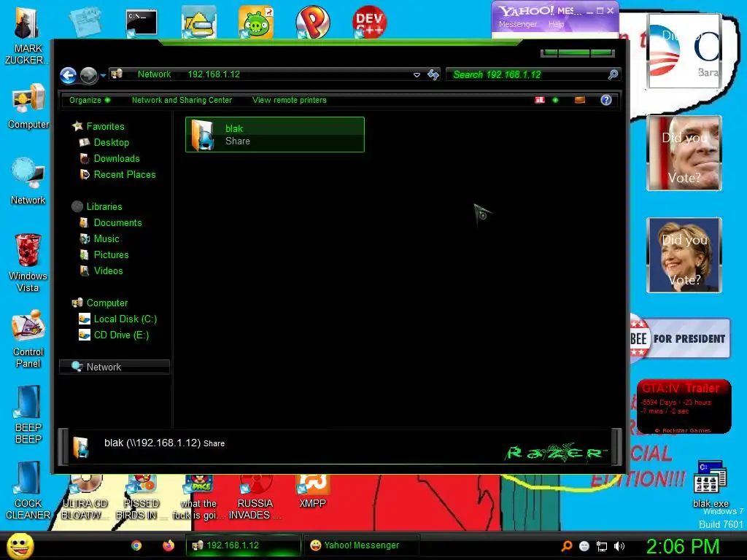The width and height of the screenshot is (747, 560).
Task: Open the Pictures library
Action: tap(111, 254)
